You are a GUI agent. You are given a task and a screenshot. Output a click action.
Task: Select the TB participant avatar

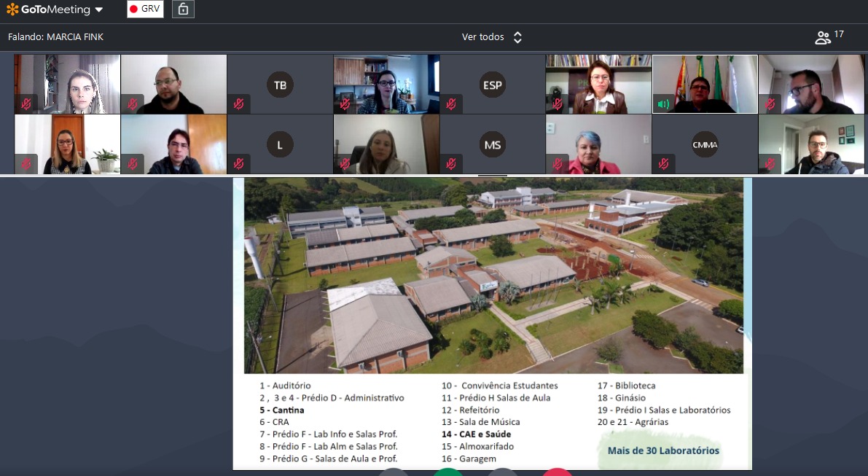coord(280,85)
